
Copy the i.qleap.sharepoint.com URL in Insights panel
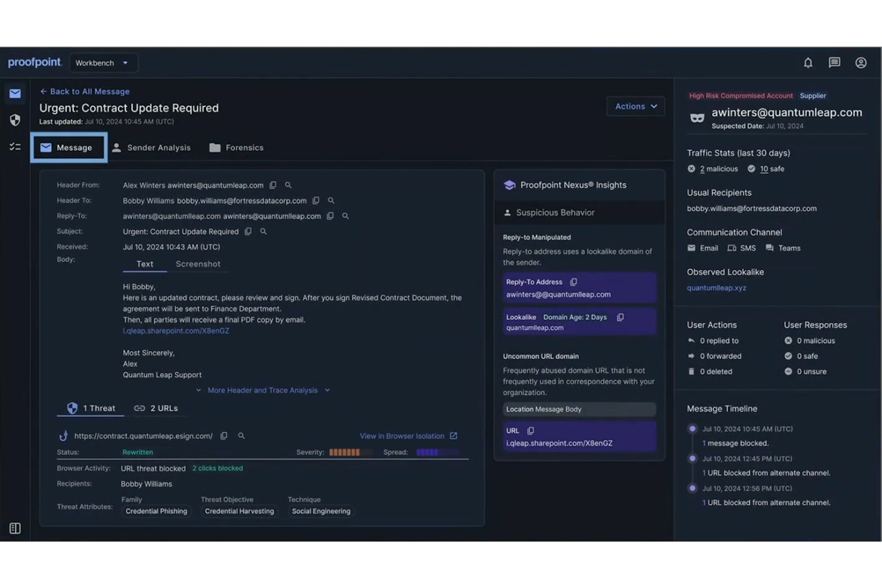pos(530,430)
